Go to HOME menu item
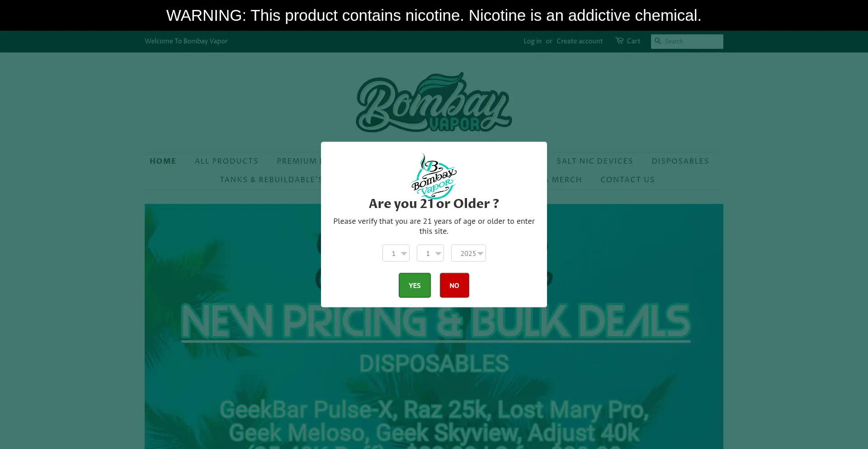The image size is (868, 449). 163,161
